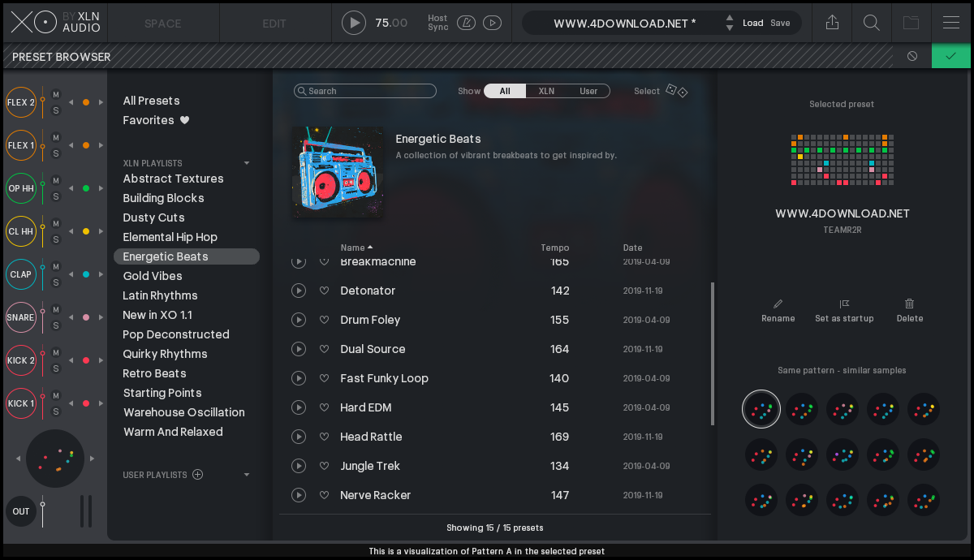Select next sample for FLEX 2 channel

[x=101, y=102]
